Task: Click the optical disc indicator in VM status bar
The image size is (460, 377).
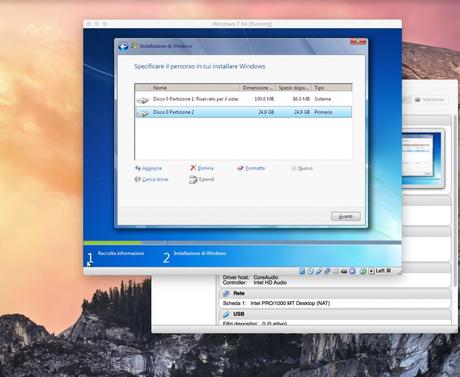Action: point(310,271)
